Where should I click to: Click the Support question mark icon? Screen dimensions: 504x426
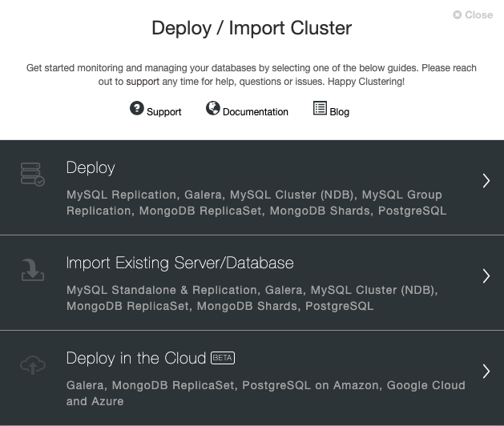[136, 108]
